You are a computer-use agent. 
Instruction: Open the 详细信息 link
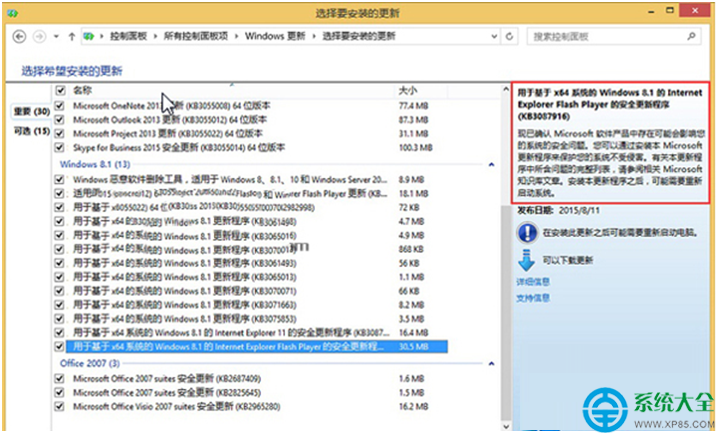(533, 282)
